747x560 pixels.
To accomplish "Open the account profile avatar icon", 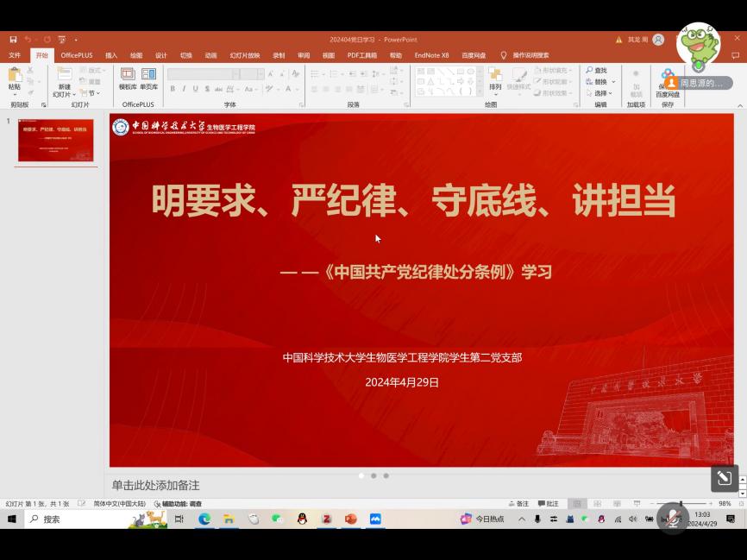I will [x=658, y=40].
